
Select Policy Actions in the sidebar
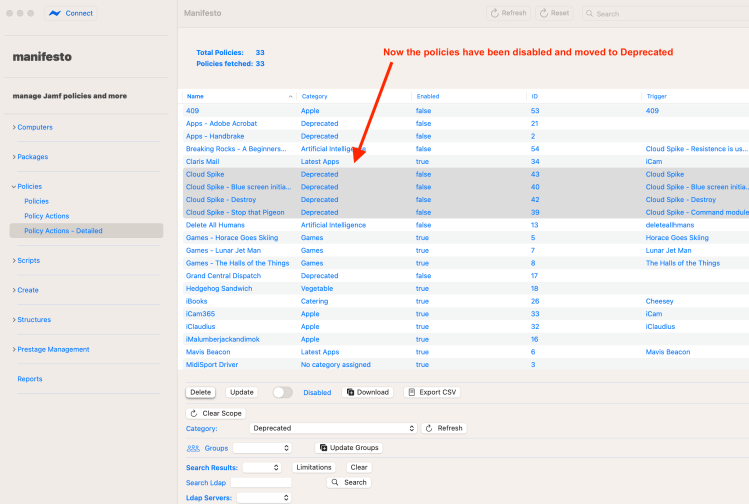coord(46,216)
